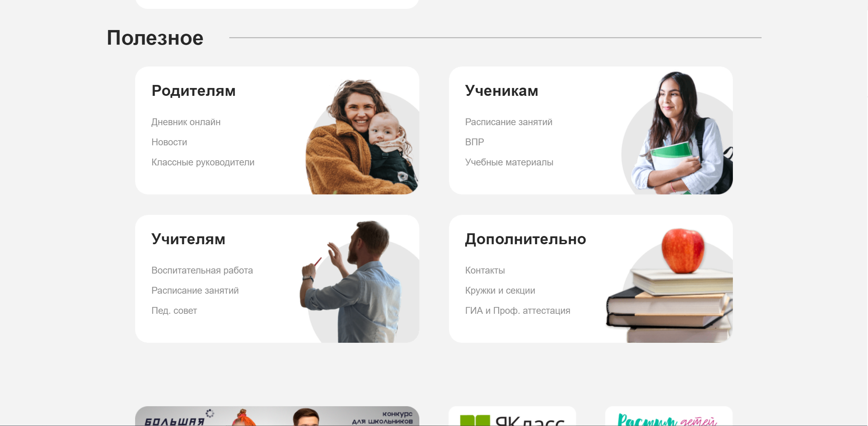
Task: Open Воспитательная работа link
Action: [202, 270]
